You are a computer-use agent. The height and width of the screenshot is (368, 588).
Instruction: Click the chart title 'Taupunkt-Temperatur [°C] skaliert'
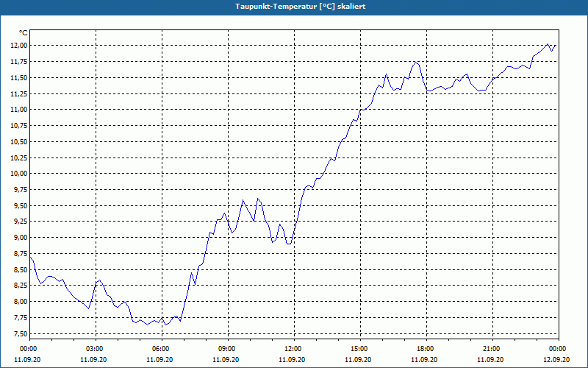pyautogui.click(x=301, y=7)
